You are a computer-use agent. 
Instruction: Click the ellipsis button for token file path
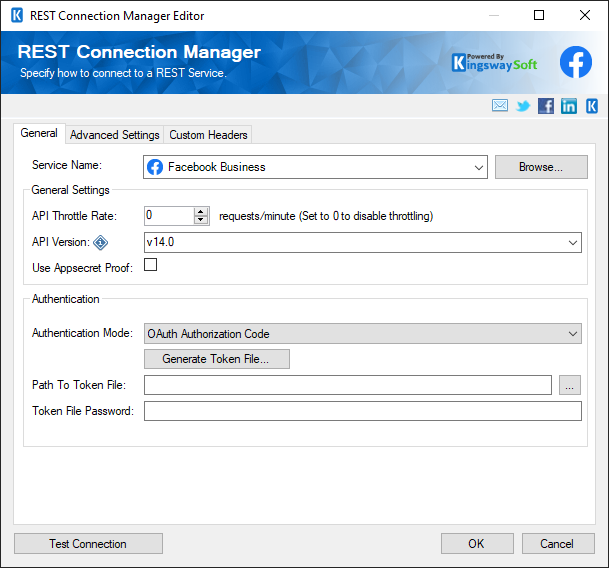click(570, 385)
